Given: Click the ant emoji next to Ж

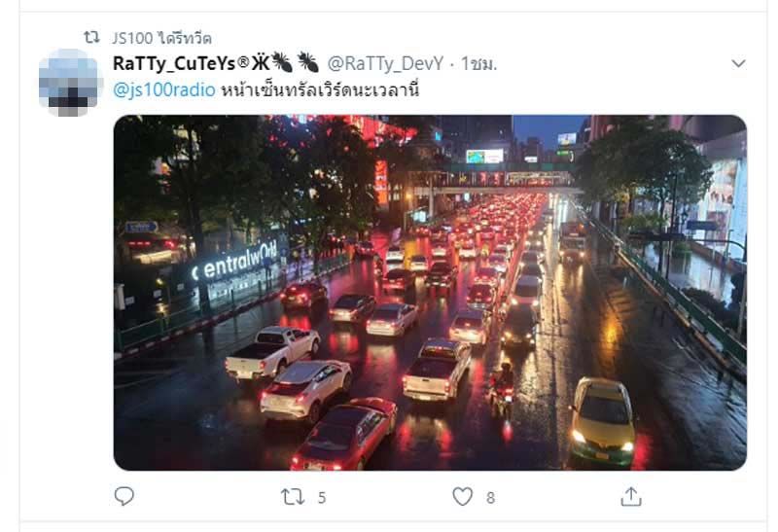Looking at the screenshot, I should [282, 62].
